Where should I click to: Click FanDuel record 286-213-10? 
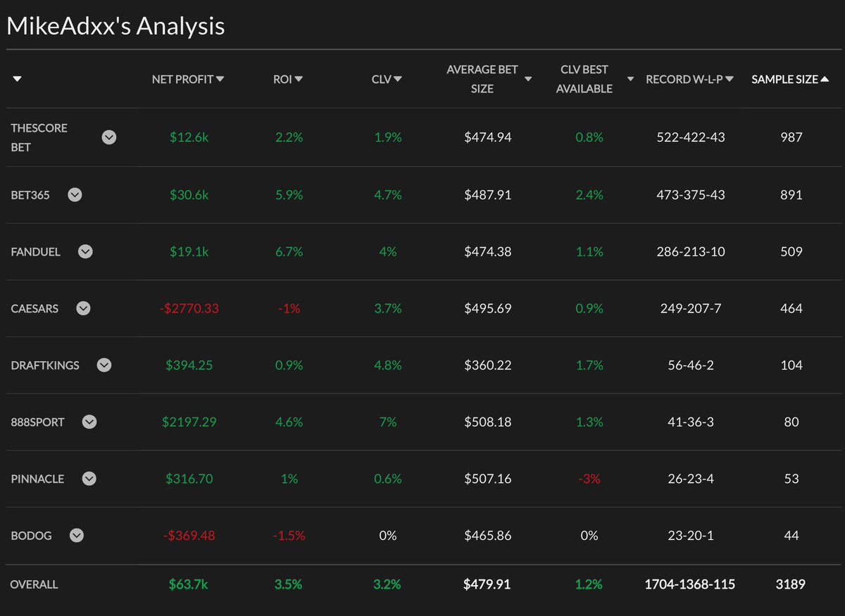[689, 251]
